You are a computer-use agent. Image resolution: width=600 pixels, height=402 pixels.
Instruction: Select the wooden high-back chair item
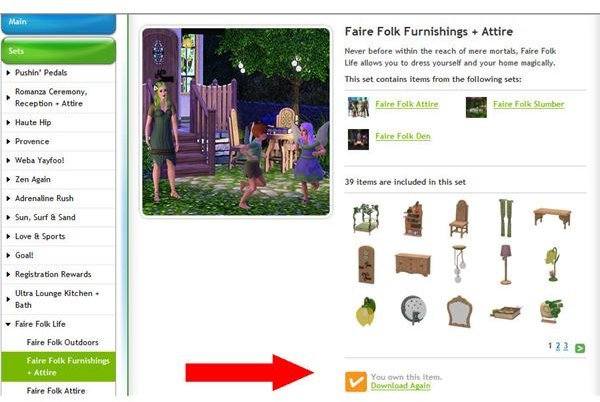coord(459,219)
